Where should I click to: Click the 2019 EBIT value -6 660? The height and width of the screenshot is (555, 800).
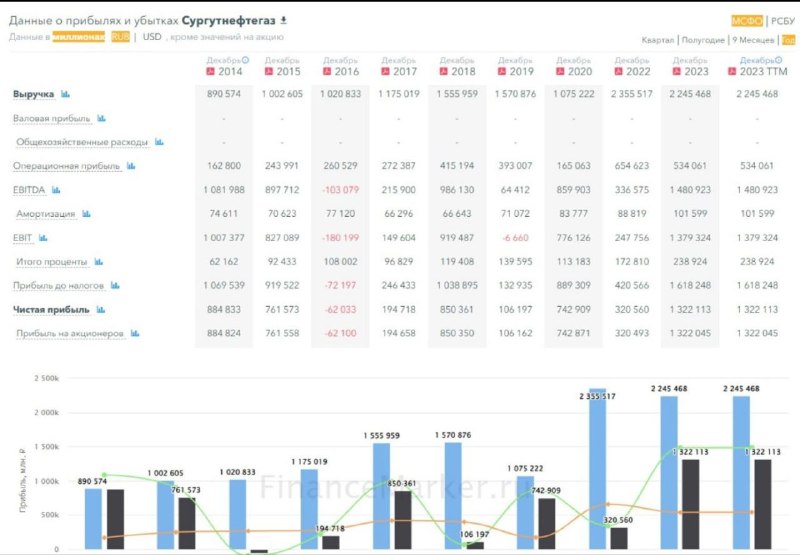(x=515, y=238)
